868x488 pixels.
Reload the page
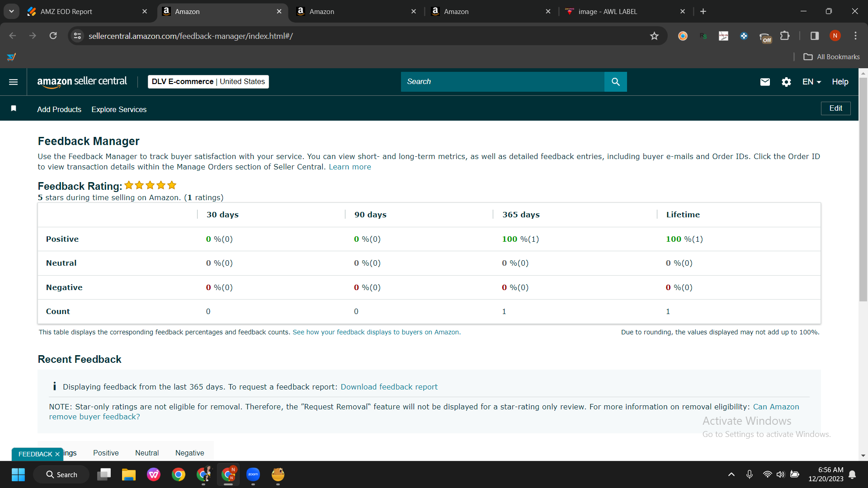53,36
